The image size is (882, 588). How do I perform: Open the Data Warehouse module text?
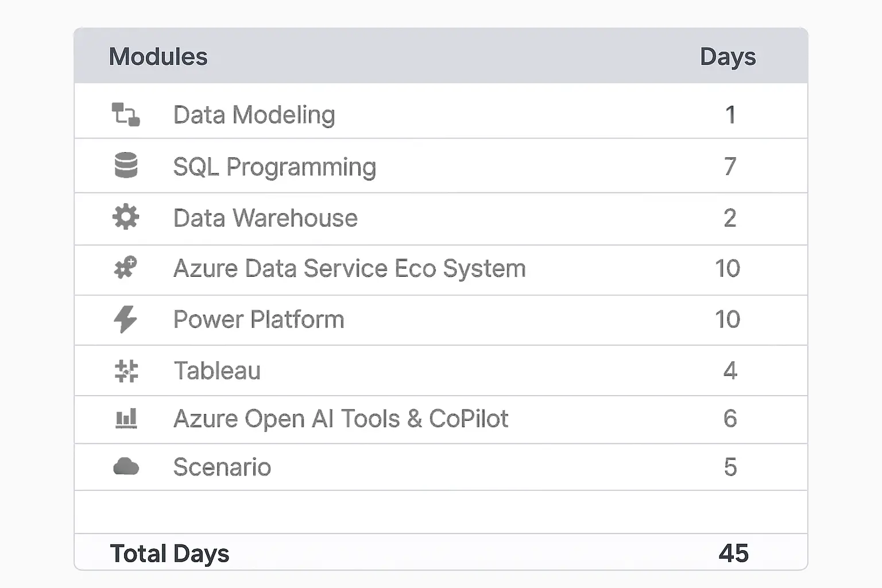(265, 218)
